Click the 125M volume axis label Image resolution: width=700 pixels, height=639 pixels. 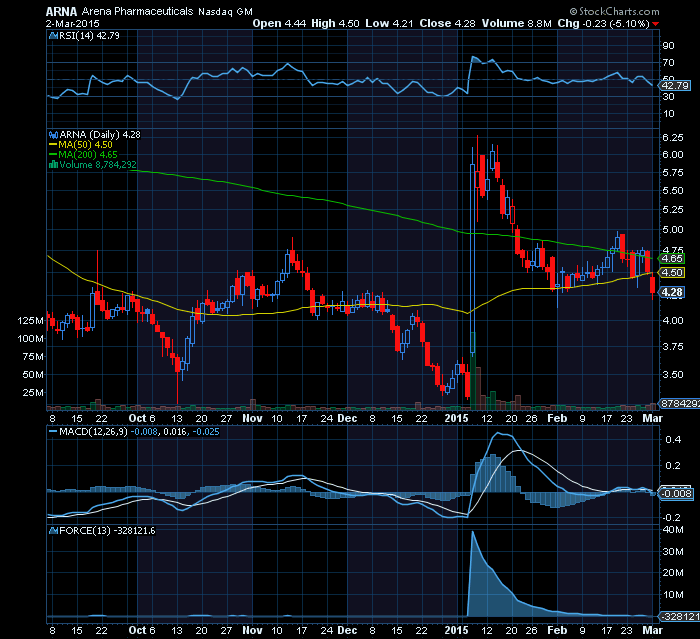[x=30, y=321]
